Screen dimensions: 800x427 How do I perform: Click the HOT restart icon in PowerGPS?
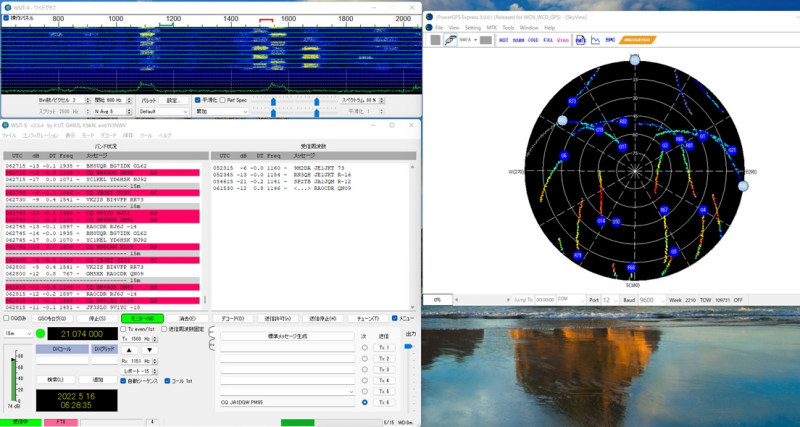point(504,40)
